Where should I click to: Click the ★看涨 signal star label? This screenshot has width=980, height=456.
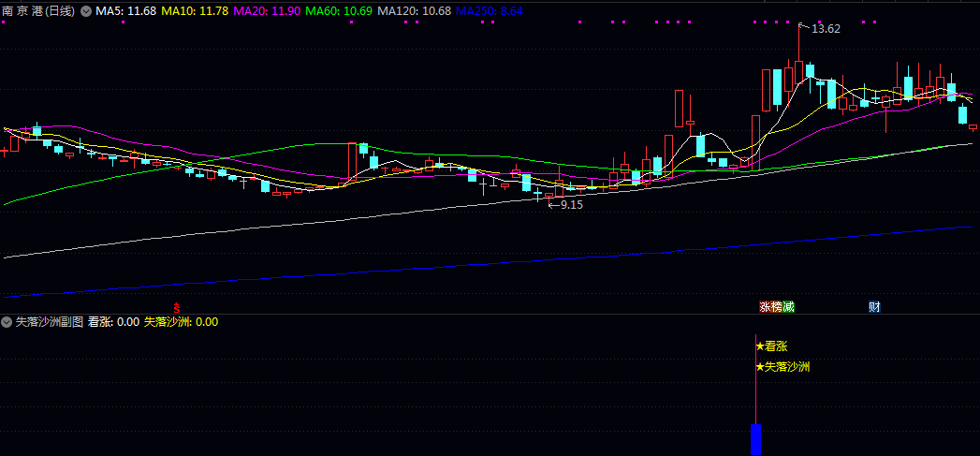pos(771,346)
